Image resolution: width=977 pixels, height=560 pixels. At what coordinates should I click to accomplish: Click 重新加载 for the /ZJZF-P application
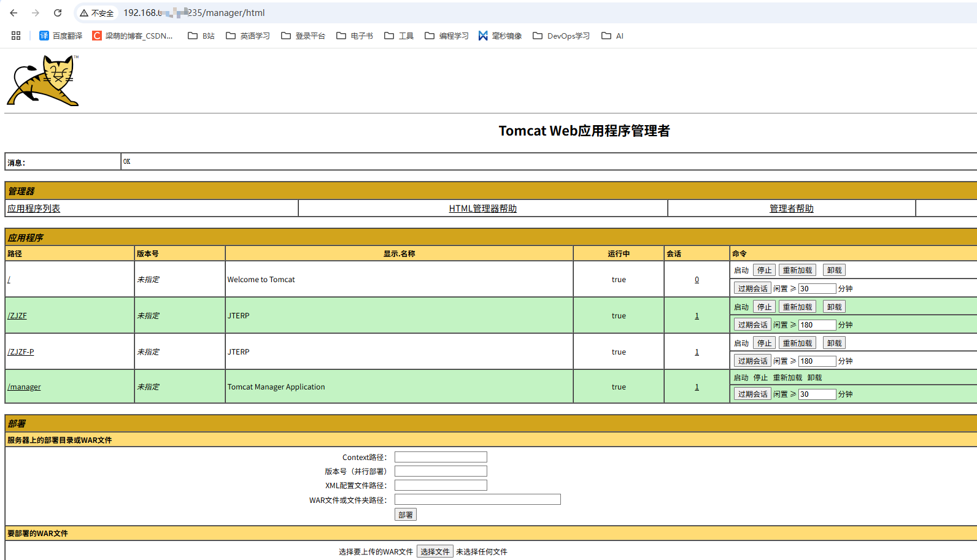pos(797,343)
